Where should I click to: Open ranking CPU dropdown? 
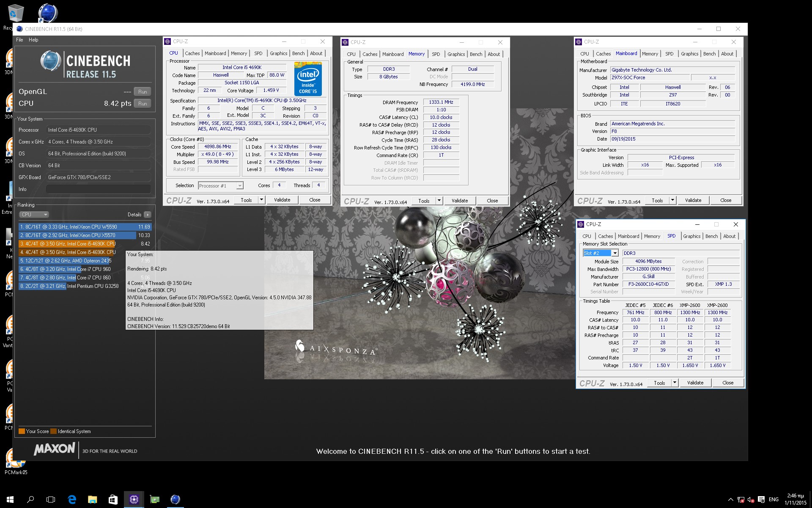coord(34,215)
